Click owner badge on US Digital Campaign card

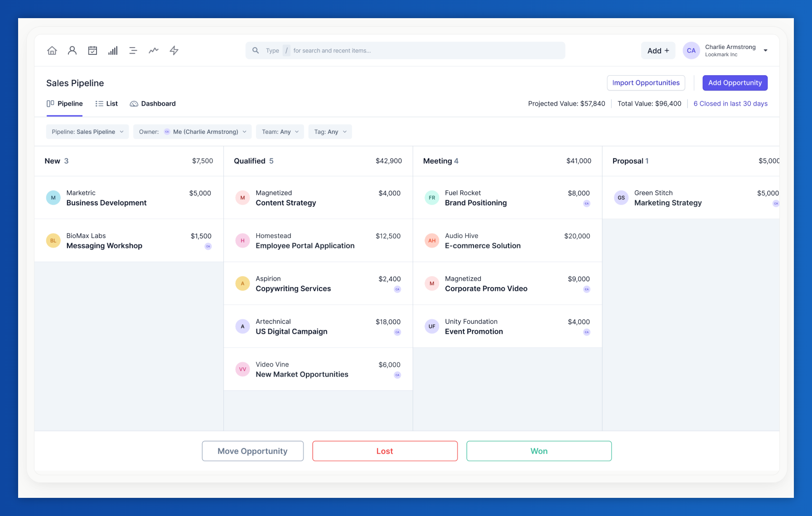click(x=397, y=332)
